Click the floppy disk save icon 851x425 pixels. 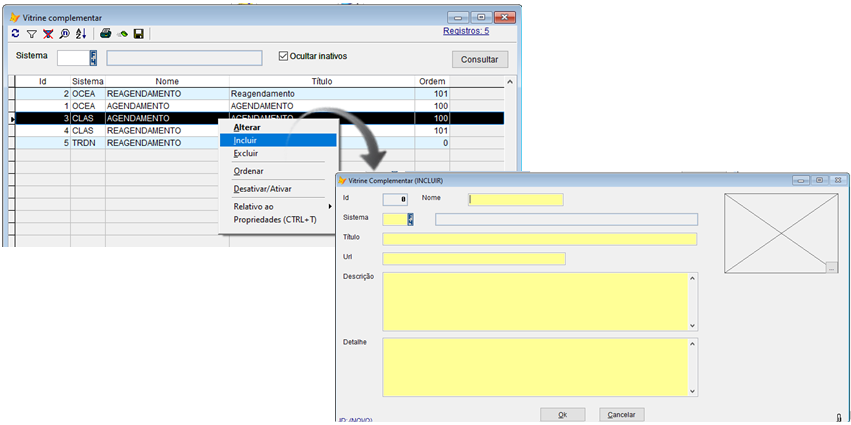point(139,33)
